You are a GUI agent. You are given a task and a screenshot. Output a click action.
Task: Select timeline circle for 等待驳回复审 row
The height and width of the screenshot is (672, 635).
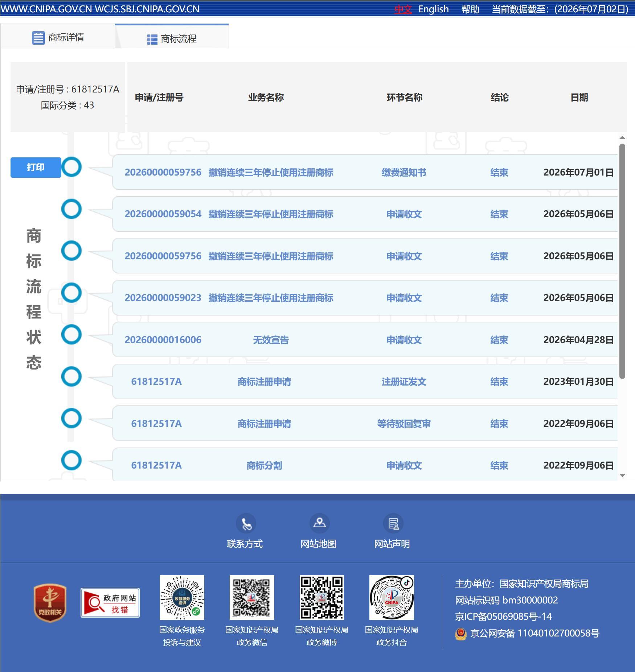click(71, 418)
